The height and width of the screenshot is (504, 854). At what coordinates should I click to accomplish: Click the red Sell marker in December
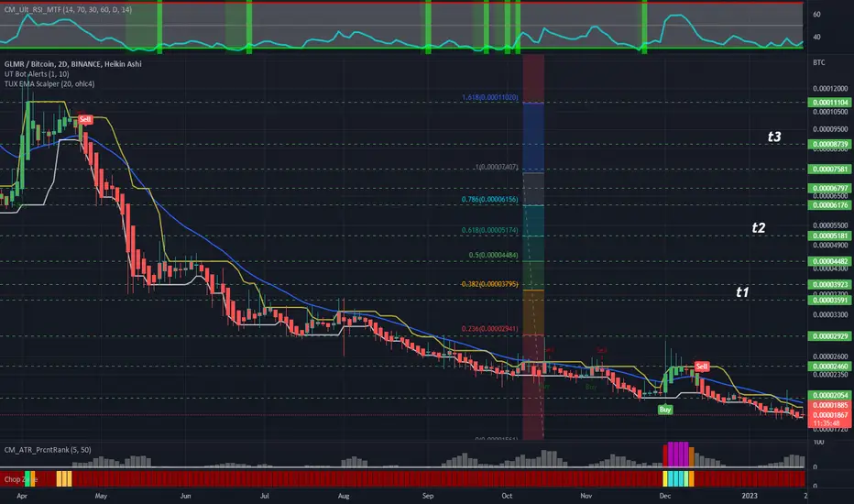coord(702,367)
